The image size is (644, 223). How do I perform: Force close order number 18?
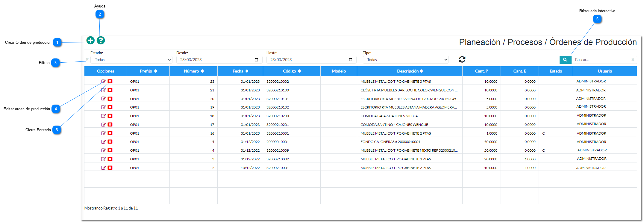point(110,116)
